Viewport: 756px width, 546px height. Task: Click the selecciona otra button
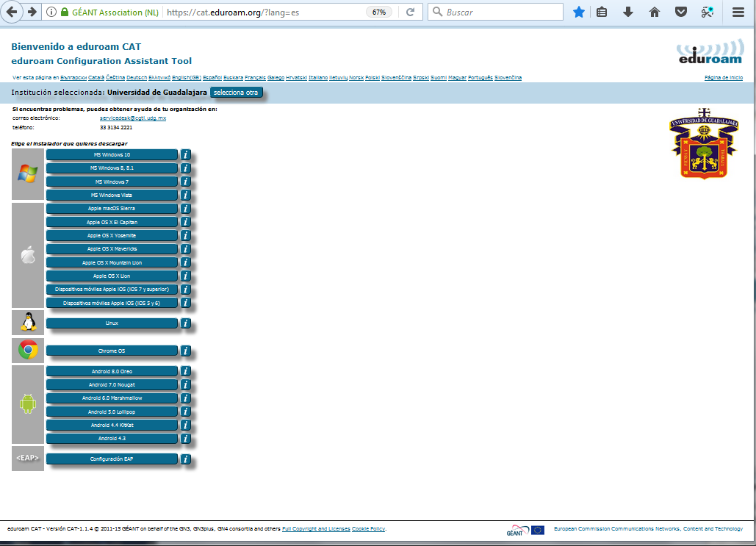[x=236, y=93]
